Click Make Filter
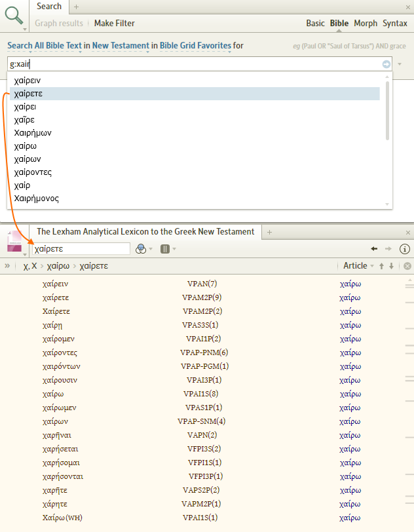This screenshot has height=532, width=414. tap(115, 23)
